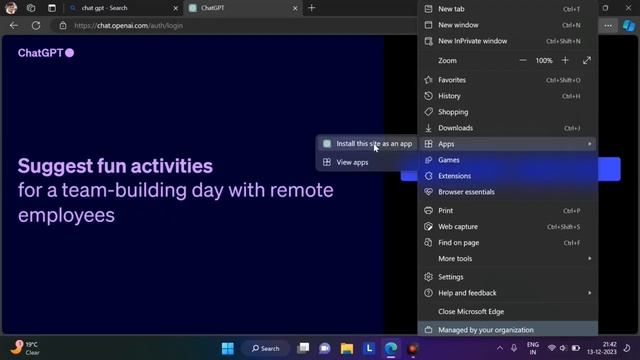Open the Teams chat taskbar icon

pos(325,348)
